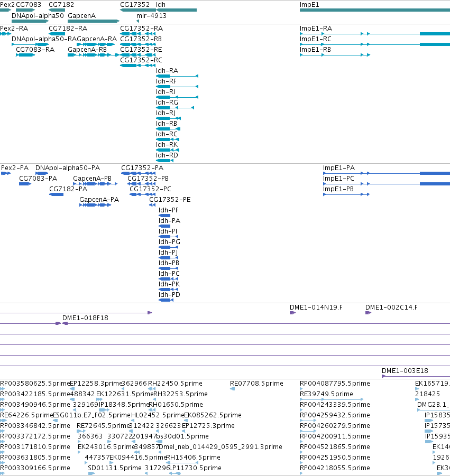Click EST RE39749.5prime

(x=326, y=394)
